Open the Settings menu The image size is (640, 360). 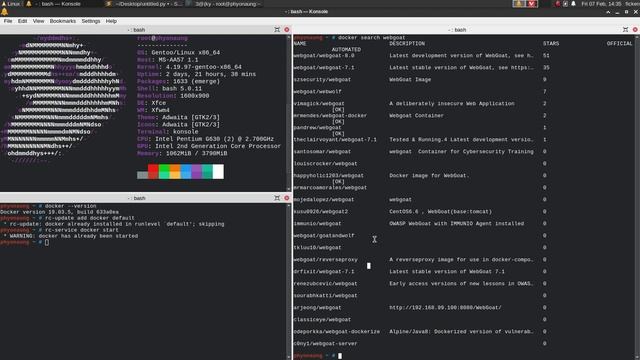coord(91,21)
